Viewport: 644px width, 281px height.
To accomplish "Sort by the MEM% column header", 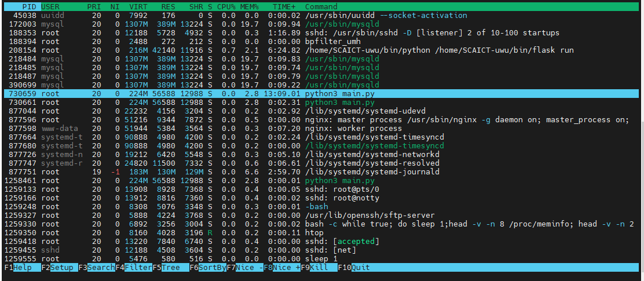I will click(x=250, y=6).
